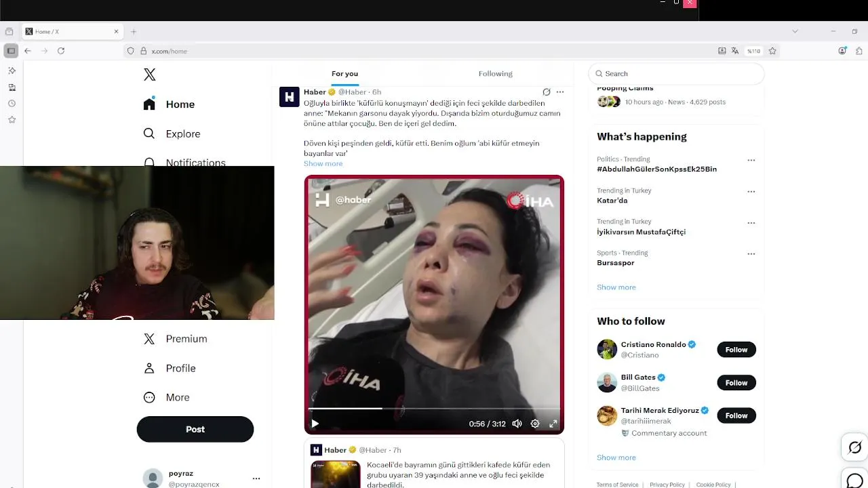Open Home from X sidebar
This screenshot has width=868, height=488.
(169, 104)
